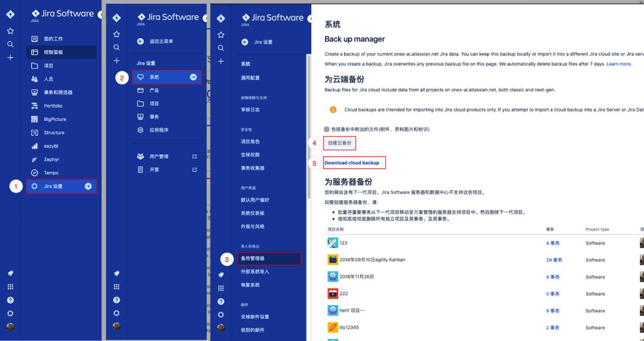Open Portfolio in the left panel

point(61,106)
